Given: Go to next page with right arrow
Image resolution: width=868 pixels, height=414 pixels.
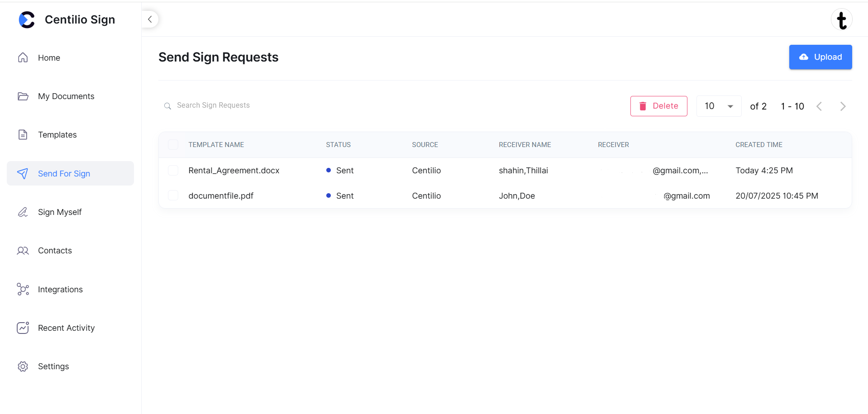Looking at the screenshot, I should 843,106.
